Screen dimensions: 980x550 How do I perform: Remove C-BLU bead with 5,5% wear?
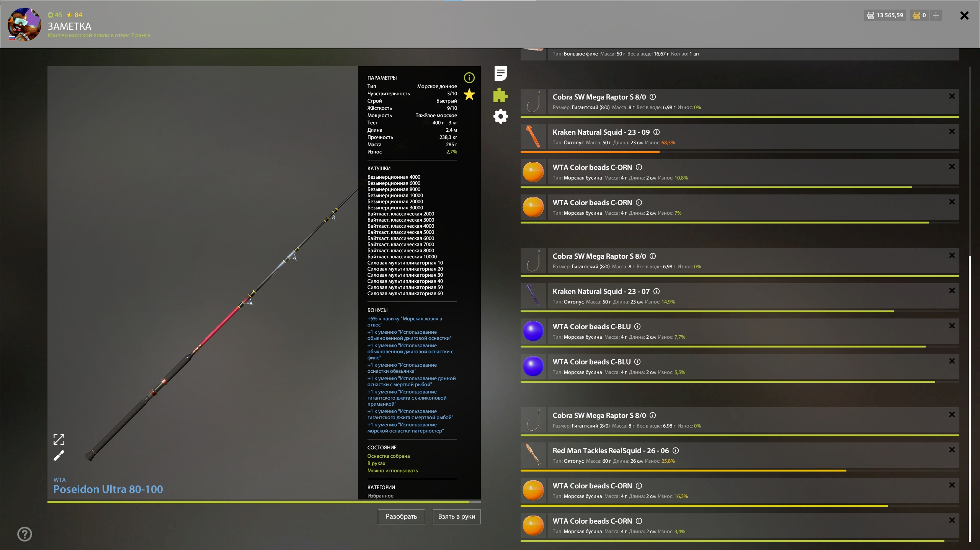(952, 361)
